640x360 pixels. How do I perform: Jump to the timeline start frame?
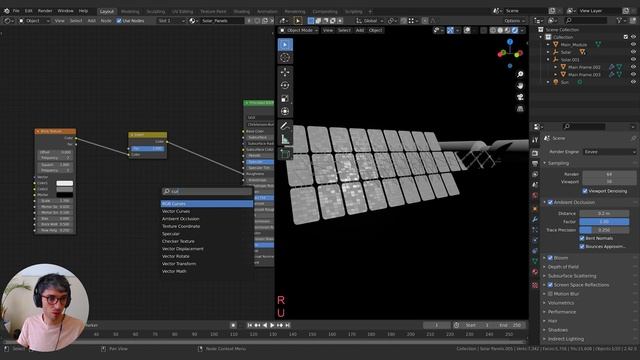coord(250,325)
